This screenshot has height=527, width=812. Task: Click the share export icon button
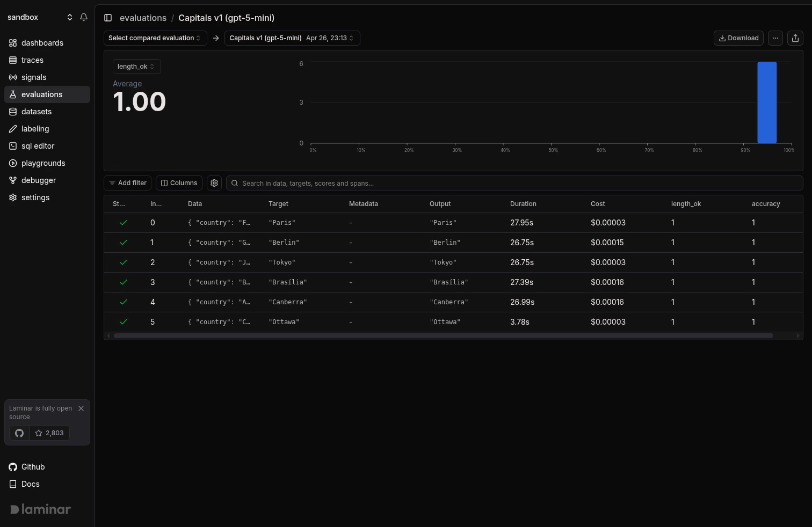pos(795,38)
